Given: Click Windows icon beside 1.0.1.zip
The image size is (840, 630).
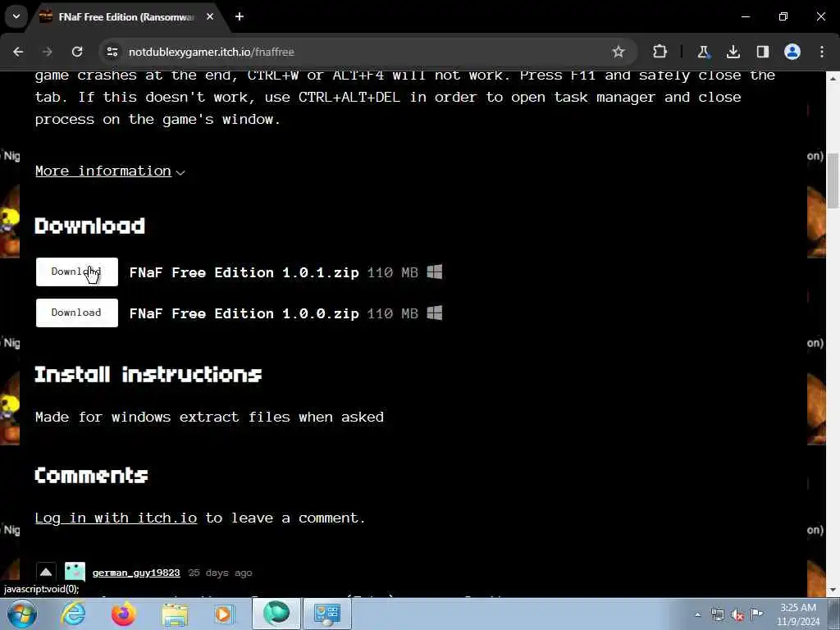Looking at the screenshot, I should point(435,272).
